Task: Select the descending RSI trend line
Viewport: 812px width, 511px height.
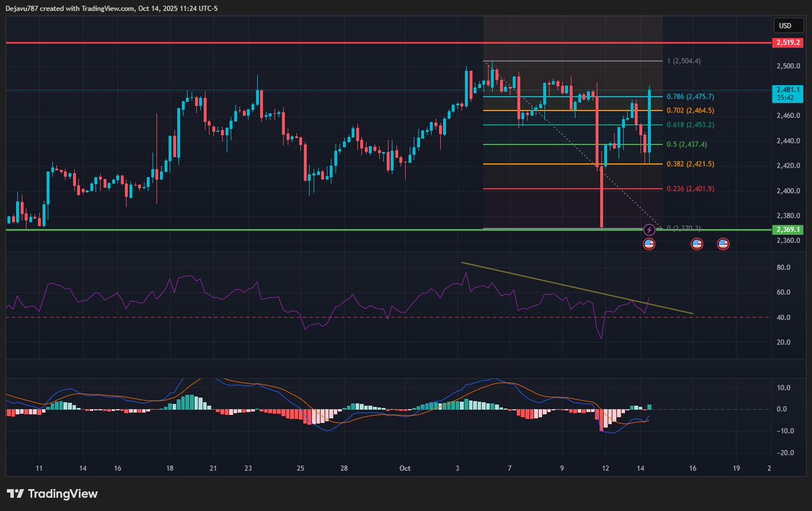Action: (577, 288)
